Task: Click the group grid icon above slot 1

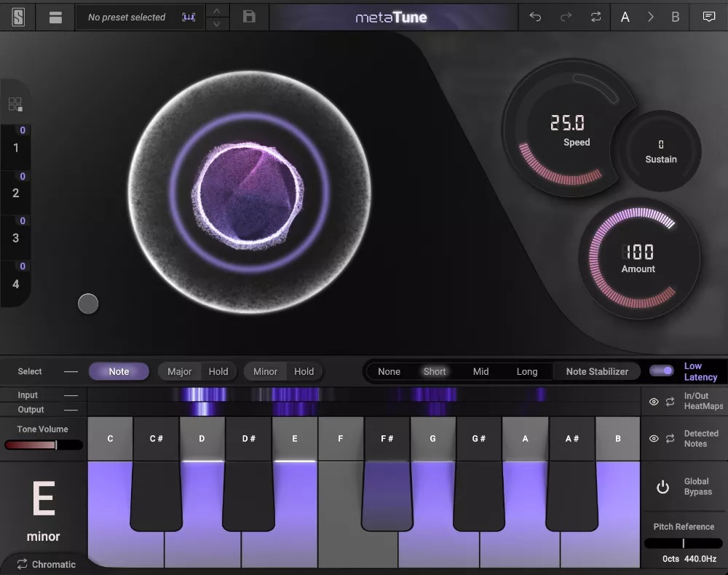Action: [x=15, y=104]
